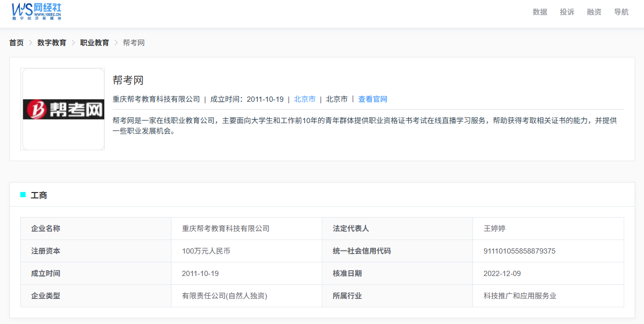Select 帮考网 breadcrumb item

[x=133, y=43]
